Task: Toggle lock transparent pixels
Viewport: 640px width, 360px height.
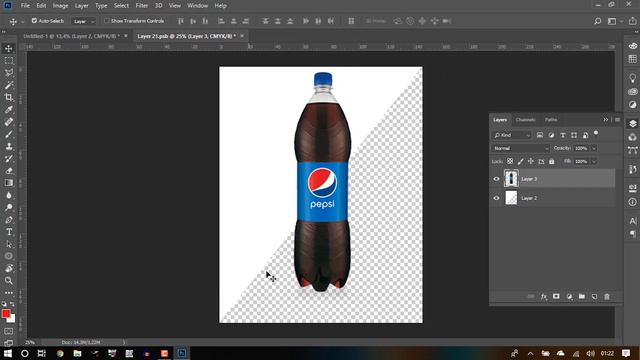Action: point(510,161)
